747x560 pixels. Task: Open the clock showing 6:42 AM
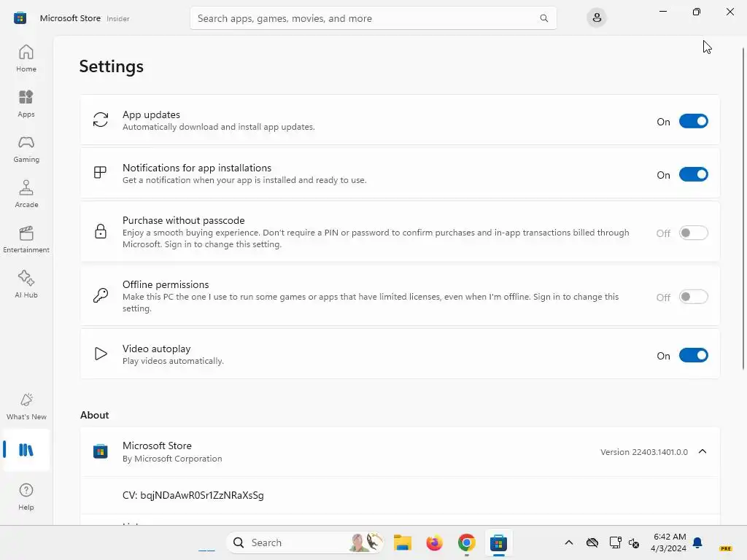(x=669, y=542)
